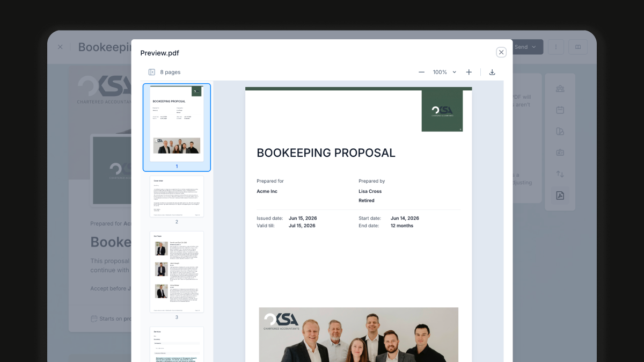Open the up-down arrows icon in background sidebar
Image resolution: width=644 pixels, height=362 pixels.
pos(560,174)
